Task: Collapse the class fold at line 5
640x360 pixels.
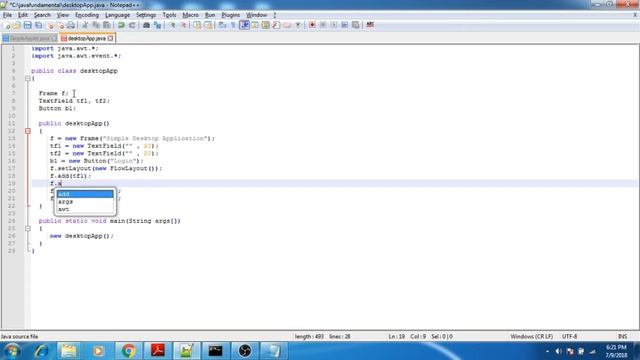Action: 28,78
